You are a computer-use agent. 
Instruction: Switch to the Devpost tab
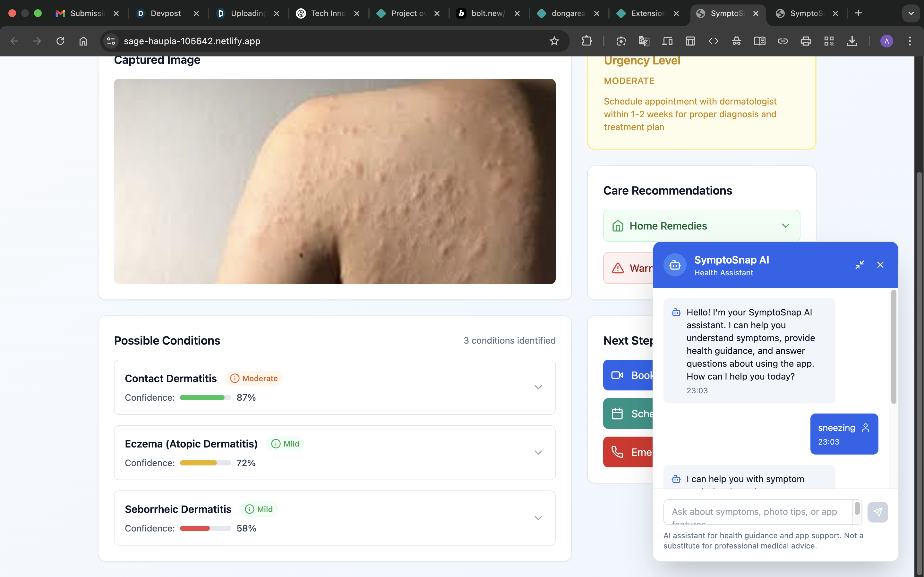point(165,13)
